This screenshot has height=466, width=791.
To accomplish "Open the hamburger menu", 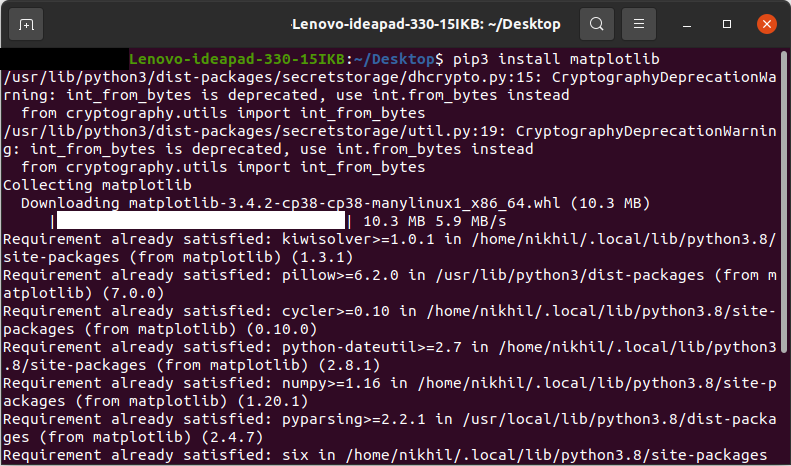I will pyautogui.click(x=639, y=24).
